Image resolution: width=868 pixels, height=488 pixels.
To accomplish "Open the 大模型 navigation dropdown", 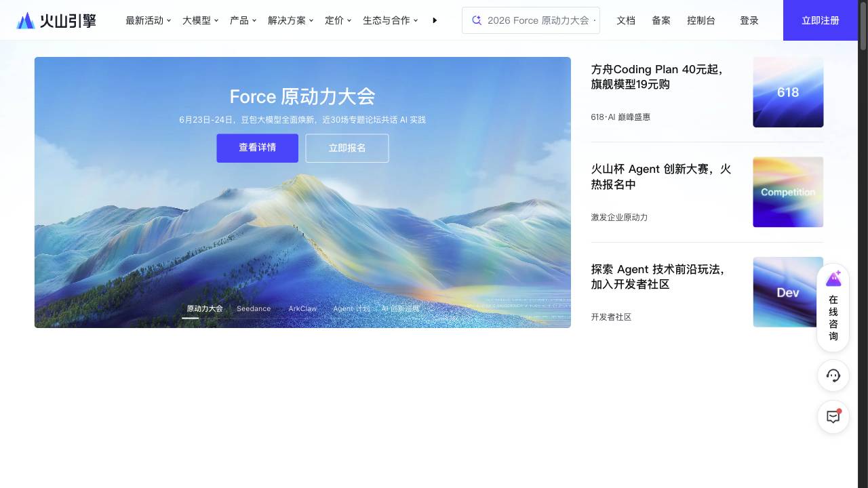I will tap(200, 20).
